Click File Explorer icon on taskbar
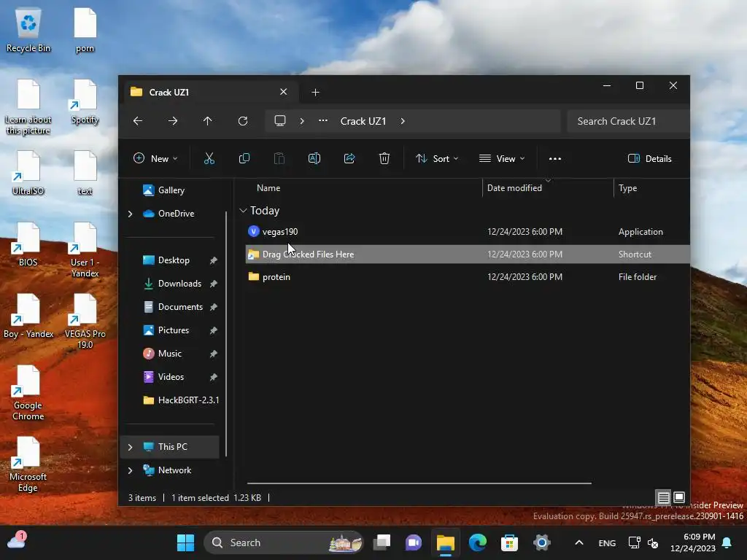This screenshot has width=747, height=560. coord(446,542)
